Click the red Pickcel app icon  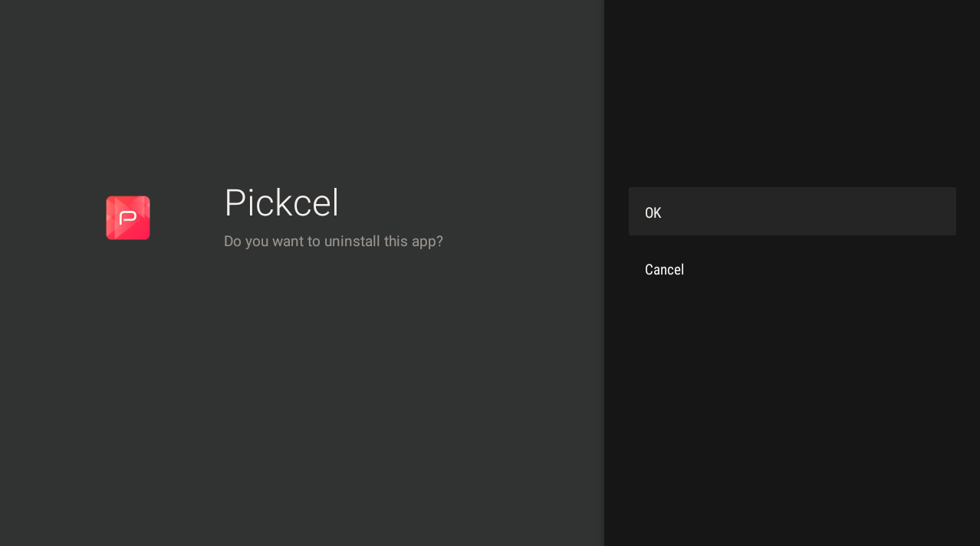click(x=128, y=218)
